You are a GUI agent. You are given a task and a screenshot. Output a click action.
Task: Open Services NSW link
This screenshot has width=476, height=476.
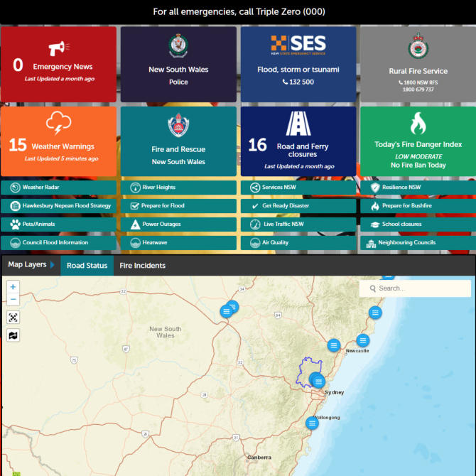tap(298, 188)
